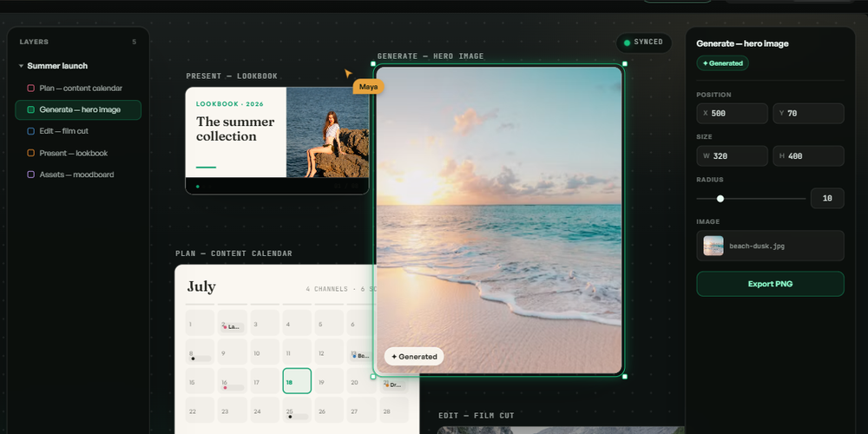Click the height H size field
The height and width of the screenshot is (434, 868).
pos(808,156)
